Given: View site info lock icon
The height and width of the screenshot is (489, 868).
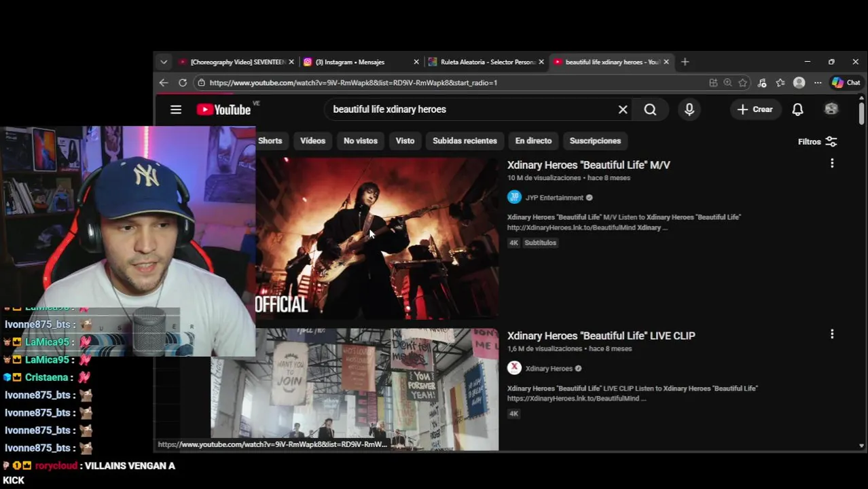Looking at the screenshot, I should coord(200,83).
